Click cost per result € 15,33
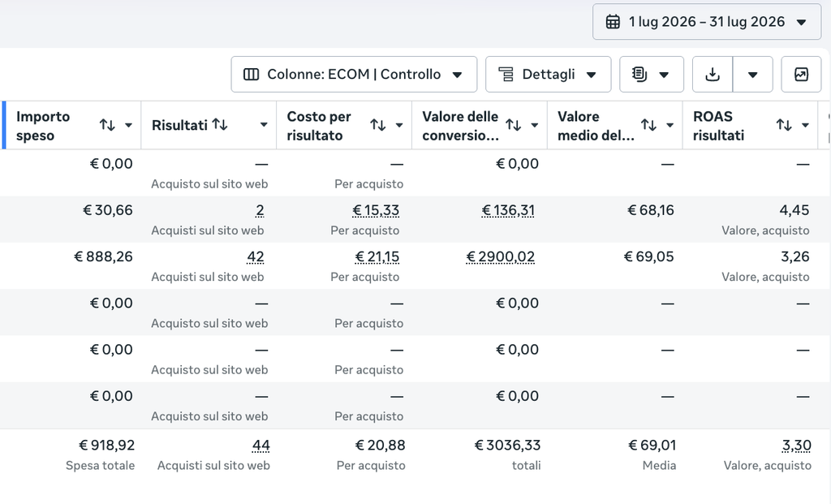 (376, 210)
